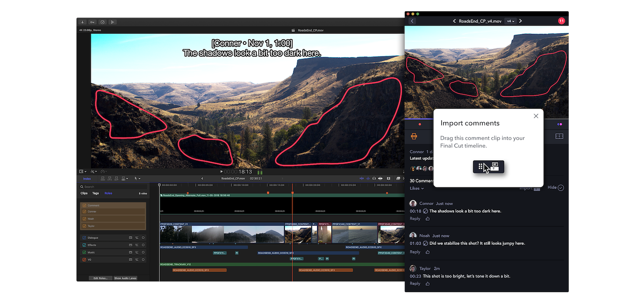
Task: Select the marker at the red playhead
Action: (x=292, y=193)
